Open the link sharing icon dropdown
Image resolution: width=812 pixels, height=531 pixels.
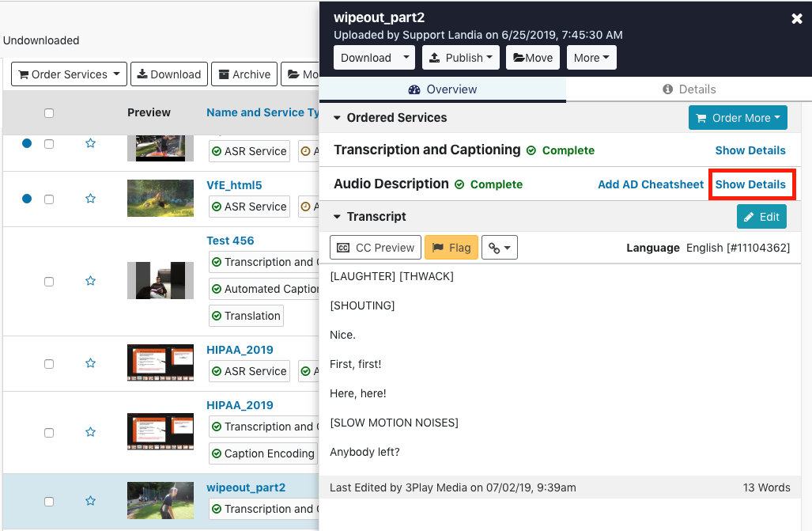click(x=500, y=247)
